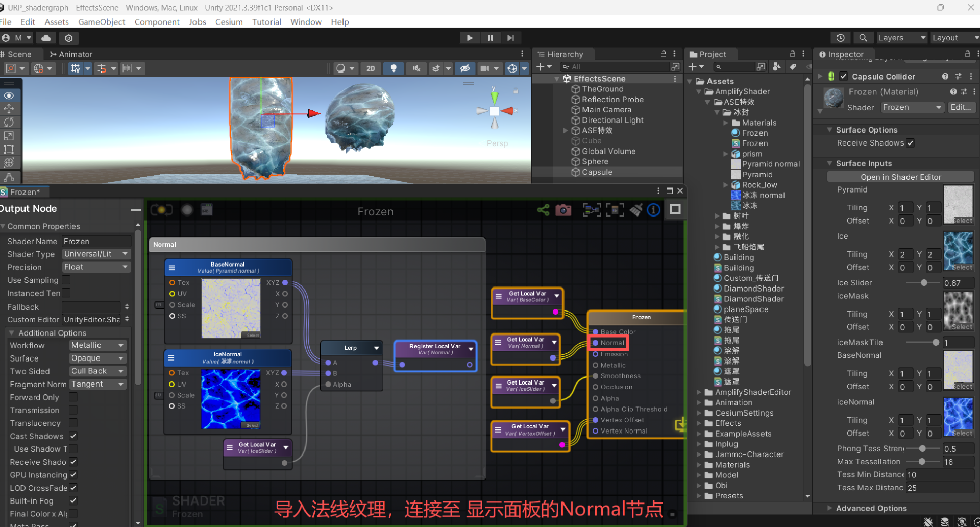Open the Two Sided Cull Back dropdown
The image size is (980, 527).
[x=97, y=371]
